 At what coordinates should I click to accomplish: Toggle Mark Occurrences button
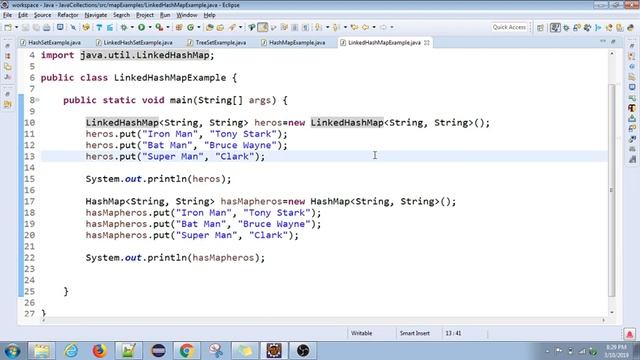click(x=263, y=27)
